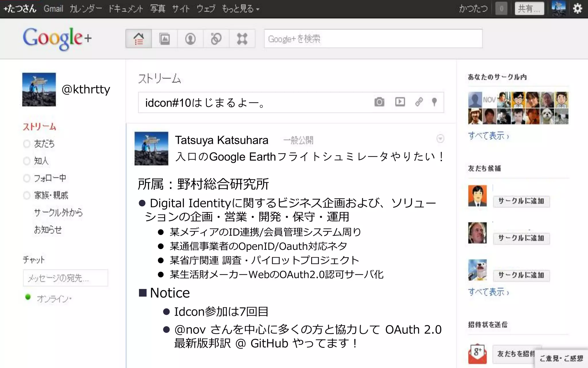Click the NOV circle member thumbnail
Viewport: 588px width, 368px height.
click(490, 100)
